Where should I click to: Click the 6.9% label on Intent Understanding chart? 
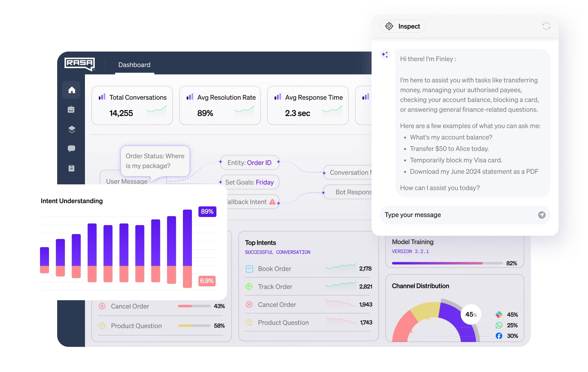[x=207, y=281]
